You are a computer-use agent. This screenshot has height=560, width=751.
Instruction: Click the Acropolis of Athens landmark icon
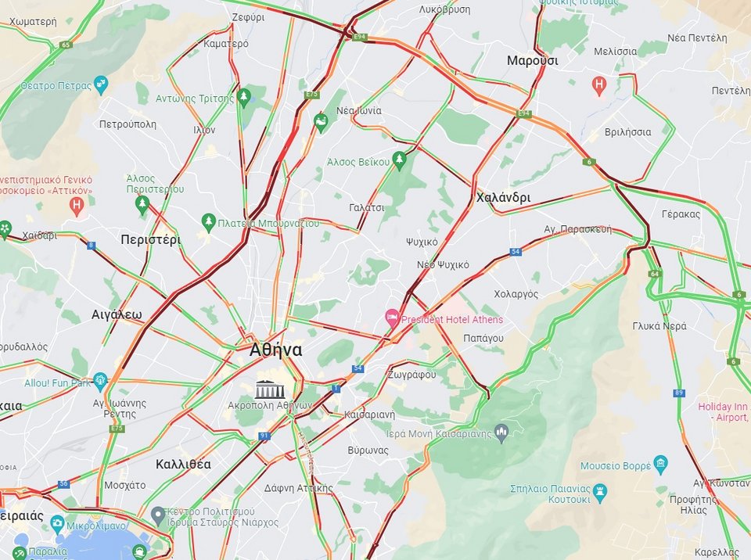coord(270,389)
